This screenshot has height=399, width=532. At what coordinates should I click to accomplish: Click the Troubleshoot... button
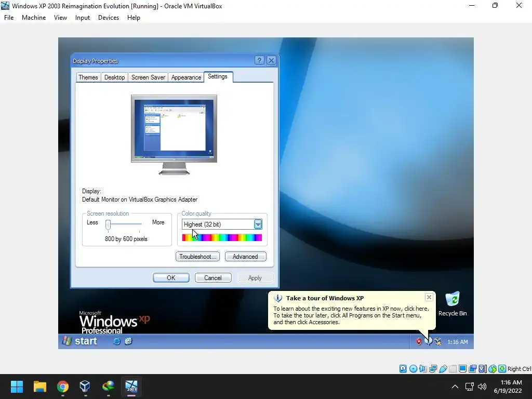[197, 257]
